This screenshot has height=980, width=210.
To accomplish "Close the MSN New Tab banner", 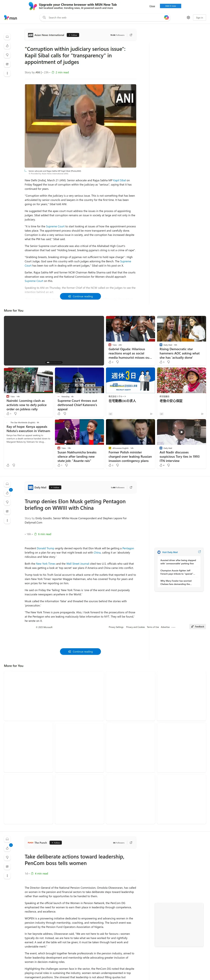I will point(152,6).
